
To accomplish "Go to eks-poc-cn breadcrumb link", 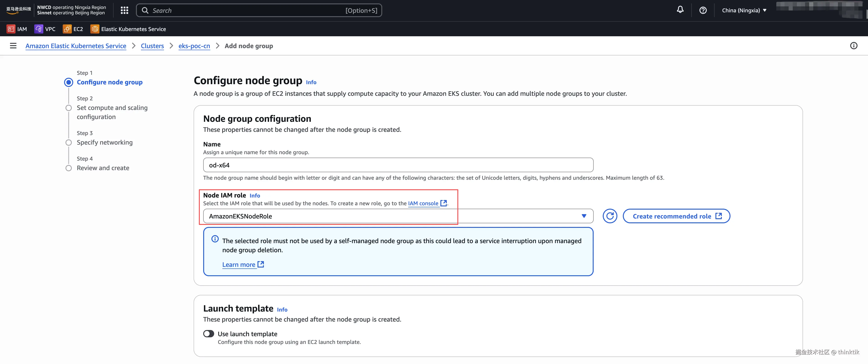I will pos(194,46).
